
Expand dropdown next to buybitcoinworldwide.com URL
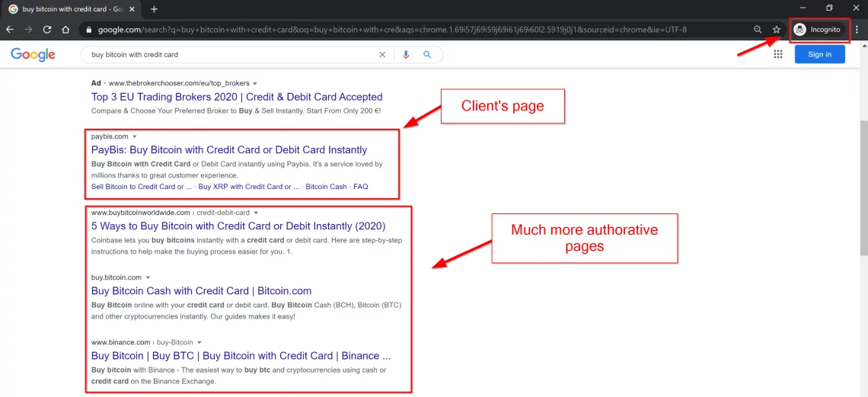(257, 213)
